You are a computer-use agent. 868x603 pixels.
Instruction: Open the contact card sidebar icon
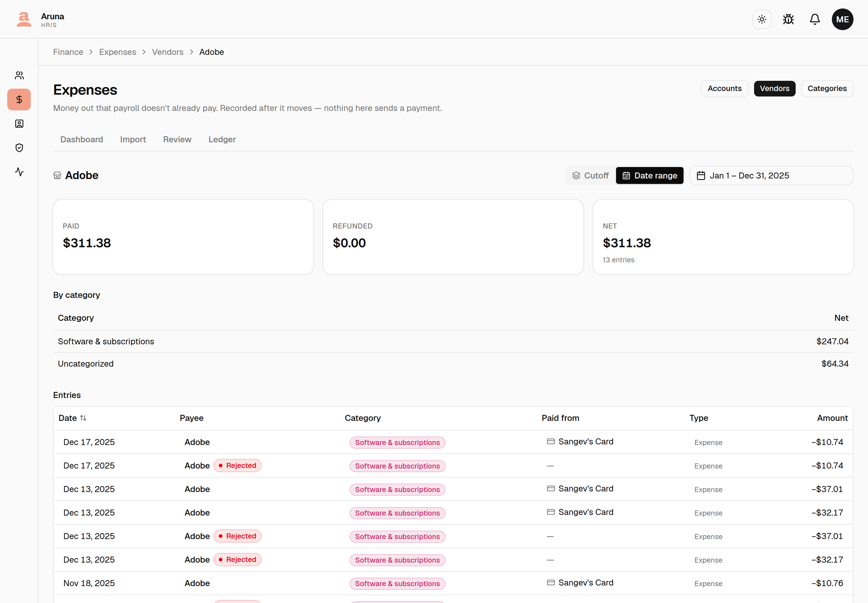19,124
